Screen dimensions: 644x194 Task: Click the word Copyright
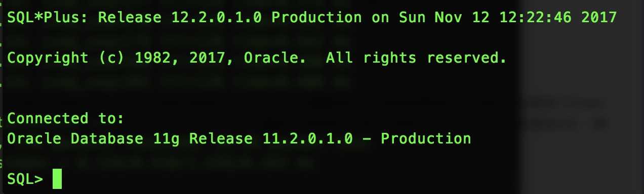pos(48,58)
